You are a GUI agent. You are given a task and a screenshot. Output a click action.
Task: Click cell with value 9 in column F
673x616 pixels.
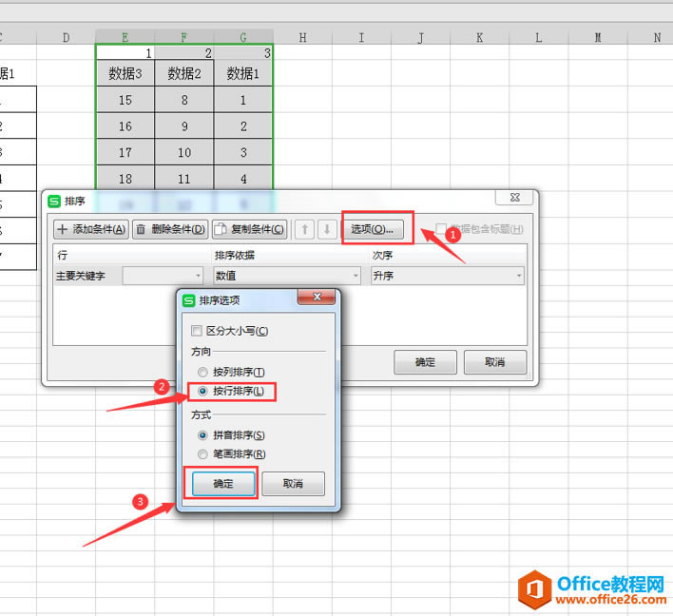[x=184, y=126]
